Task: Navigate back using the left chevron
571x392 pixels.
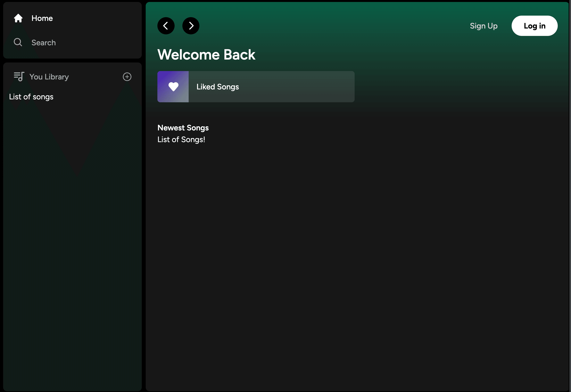Action: pyautogui.click(x=166, y=26)
